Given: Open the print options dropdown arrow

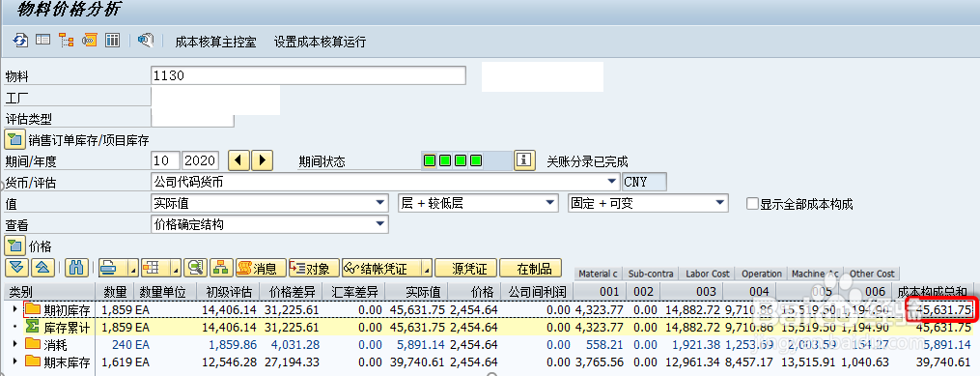Looking at the screenshot, I should click(132, 269).
